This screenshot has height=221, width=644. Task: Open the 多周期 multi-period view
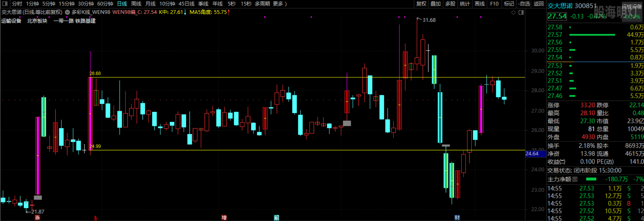[262, 4]
